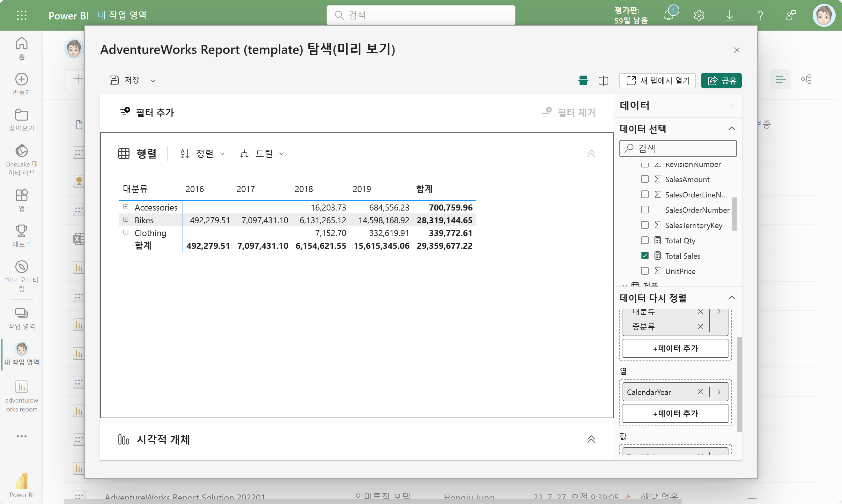
Task: Open the help question mark icon
Action: 760,15
